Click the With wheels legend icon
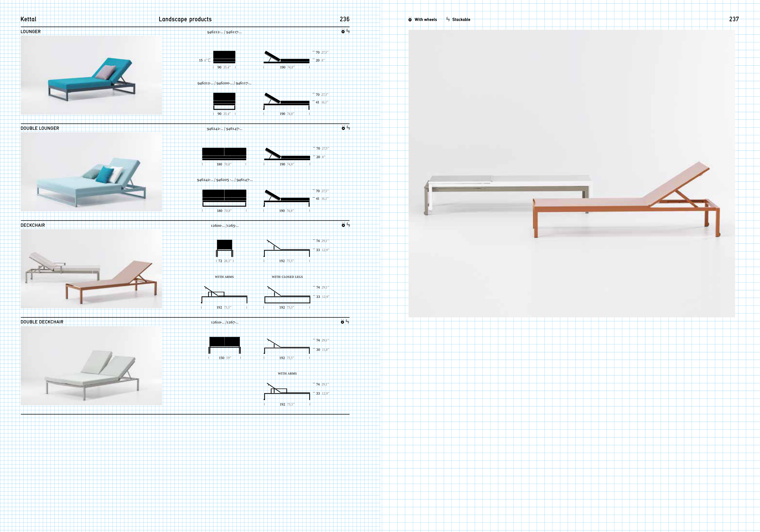The image size is (760, 532). click(x=410, y=19)
